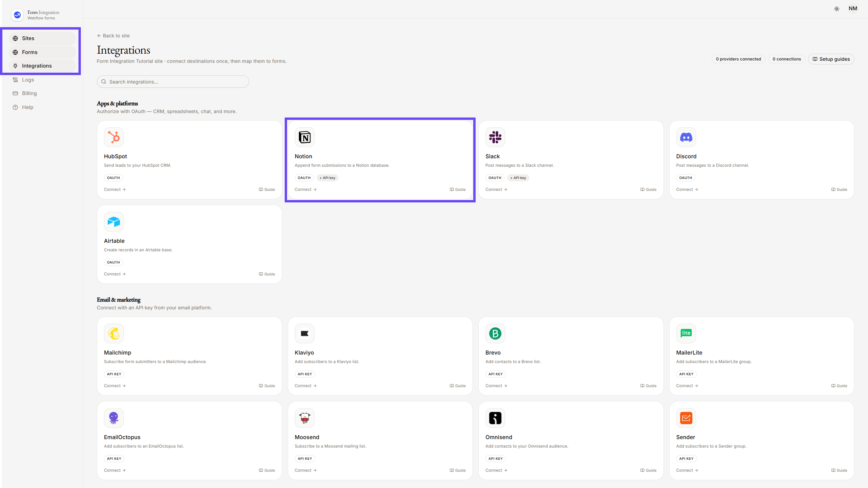Connect the EmailOctopus integration
The image size is (868, 488).
click(115, 470)
